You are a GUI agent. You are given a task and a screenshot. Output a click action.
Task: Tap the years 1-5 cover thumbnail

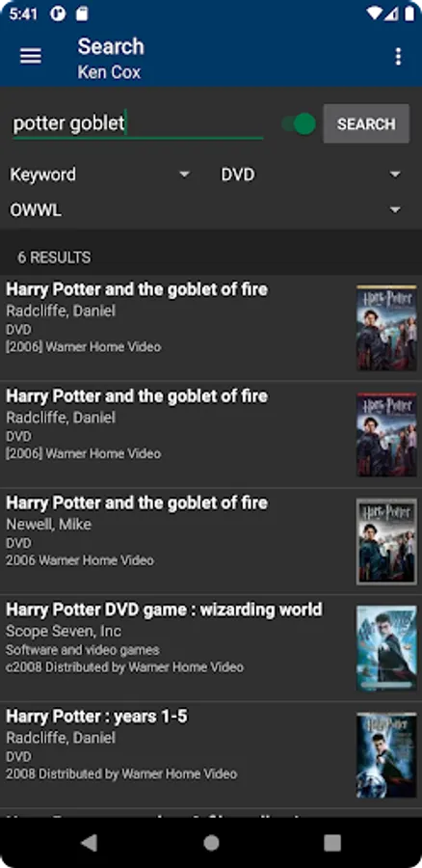[x=386, y=755]
